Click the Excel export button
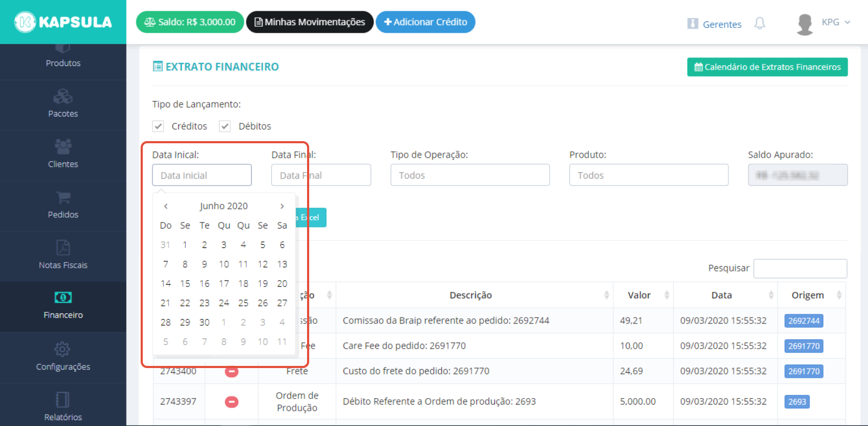The width and height of the screenshot is (868, 426). [311, 217]
